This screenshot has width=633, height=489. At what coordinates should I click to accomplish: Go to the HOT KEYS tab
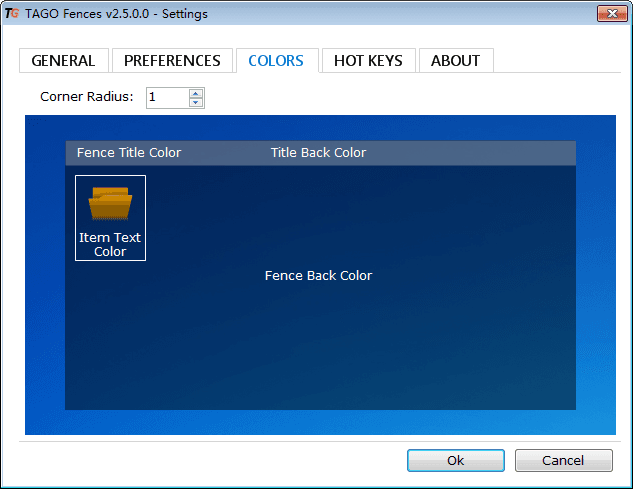click(368, 61)
